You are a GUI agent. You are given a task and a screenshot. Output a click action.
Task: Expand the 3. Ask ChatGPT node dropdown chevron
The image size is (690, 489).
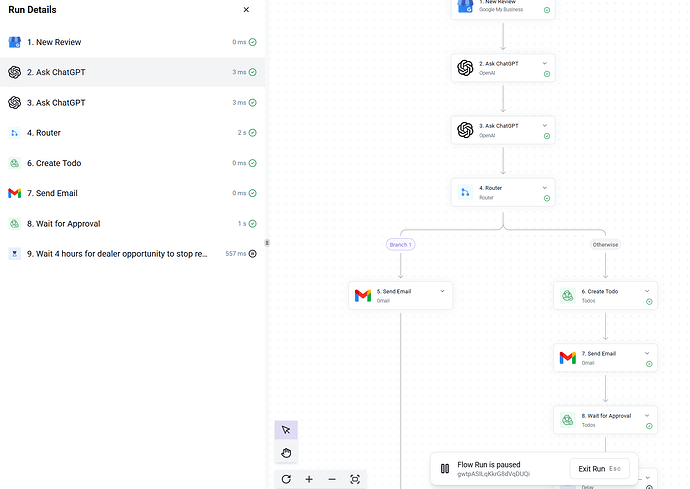tap(545, 125)
